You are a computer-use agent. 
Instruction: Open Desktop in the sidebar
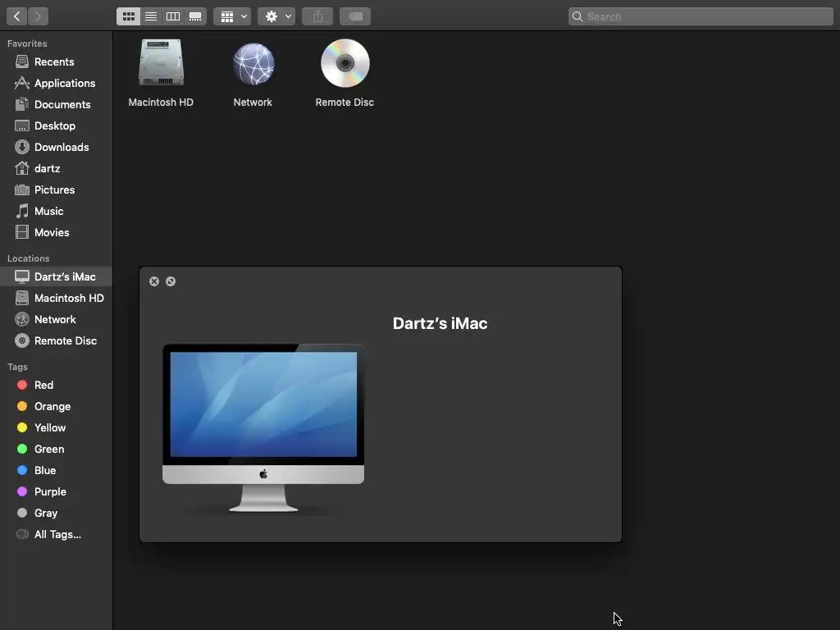pyautogui.click(x=57, y=126)
